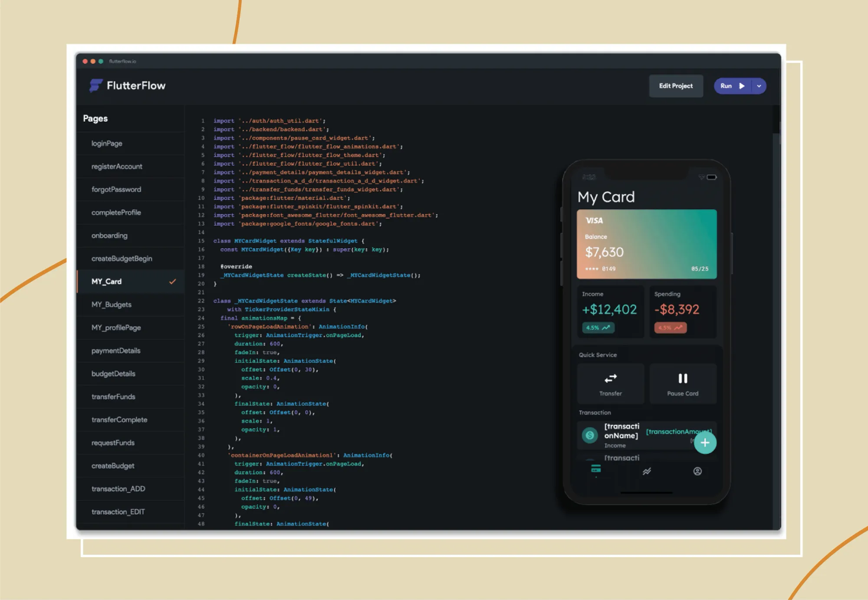Click the phone battery status icon

click(x=712, y=177)
